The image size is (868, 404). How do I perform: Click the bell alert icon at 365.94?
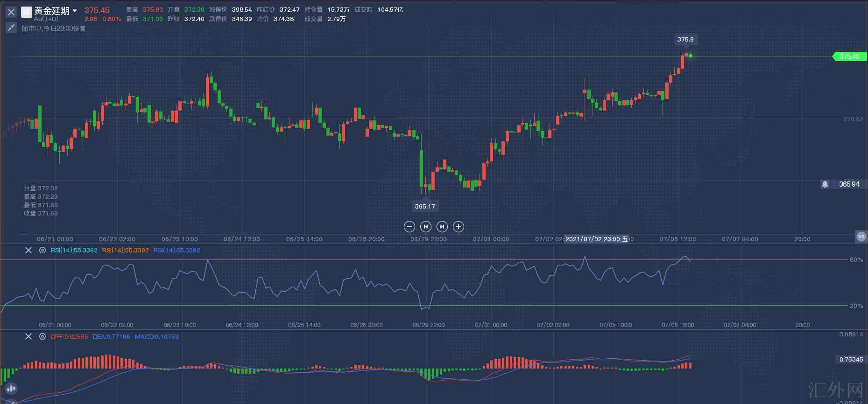pyautogui.click(x=825, y=184)
